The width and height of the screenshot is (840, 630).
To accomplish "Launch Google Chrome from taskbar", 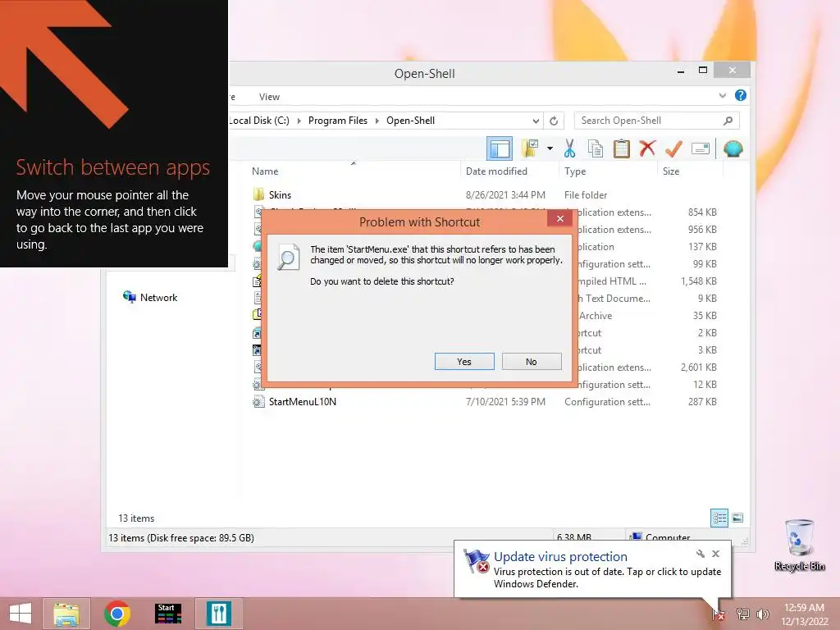I will point(117,614).
